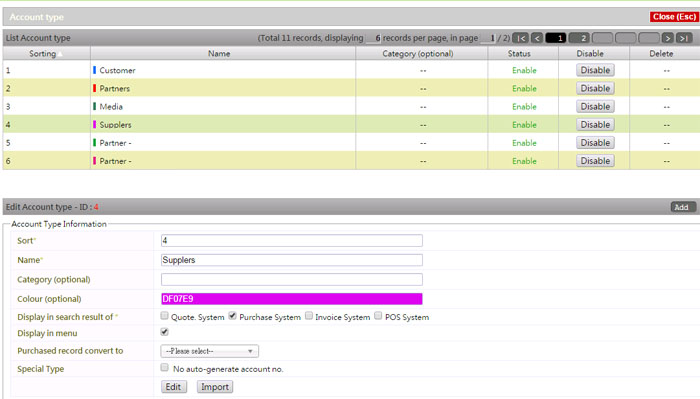
Task: Jump to the last page arrow
Action: [683, 38]
